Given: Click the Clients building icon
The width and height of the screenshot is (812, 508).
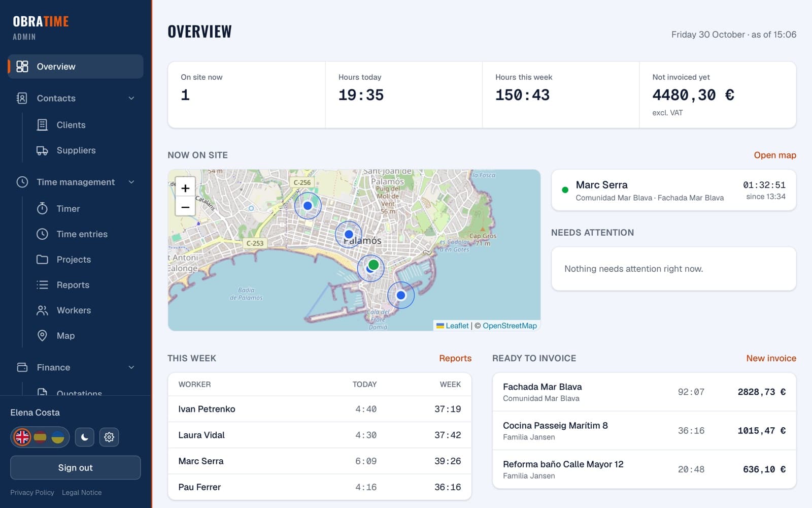Looking at the screenshot, I should coord(42,125).
